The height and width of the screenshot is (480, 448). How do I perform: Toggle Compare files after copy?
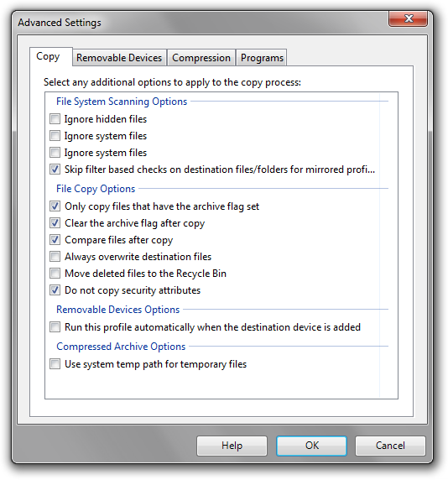click(55, 240)
